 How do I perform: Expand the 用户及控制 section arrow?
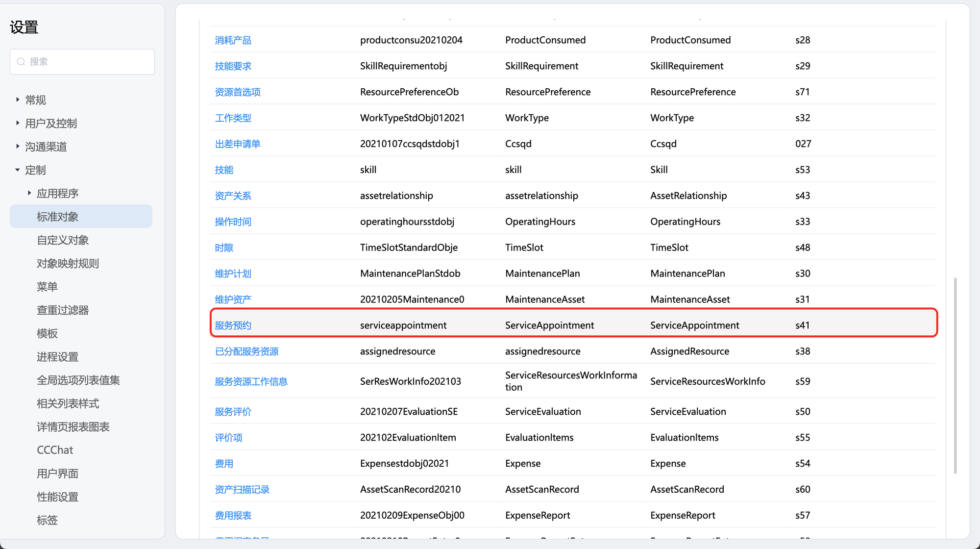(x=18, y=123)
